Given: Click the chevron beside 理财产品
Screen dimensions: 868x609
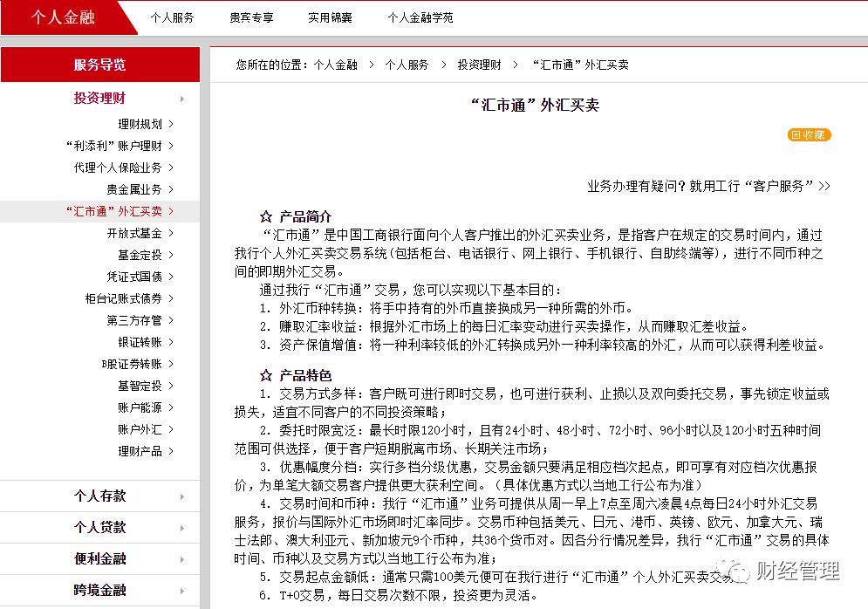Looking at the screenshot, I should point(171,451).
